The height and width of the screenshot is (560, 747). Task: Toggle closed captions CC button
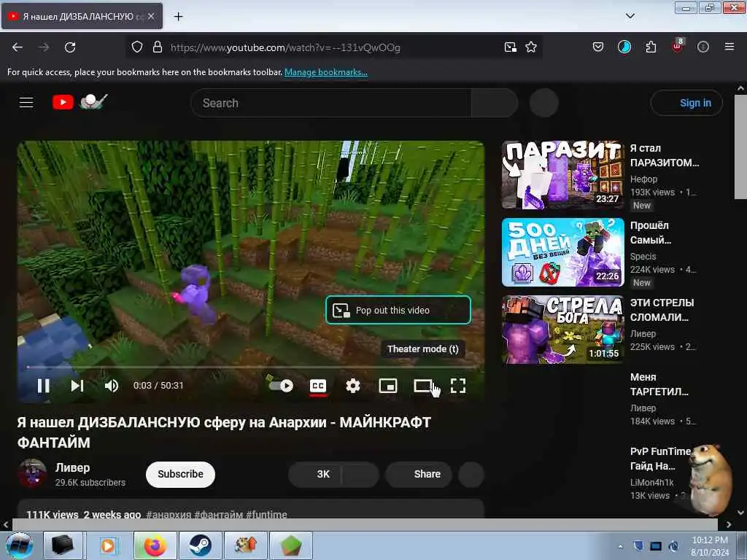318,386
